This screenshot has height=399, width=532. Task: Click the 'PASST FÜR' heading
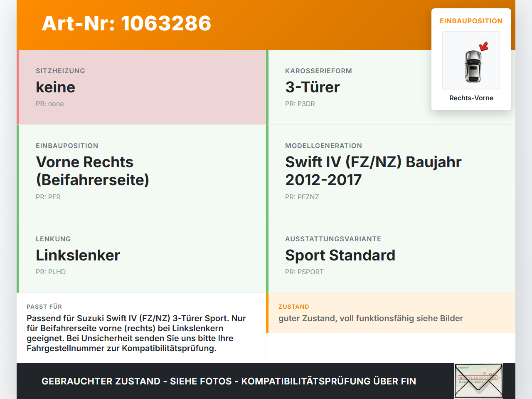44,307
